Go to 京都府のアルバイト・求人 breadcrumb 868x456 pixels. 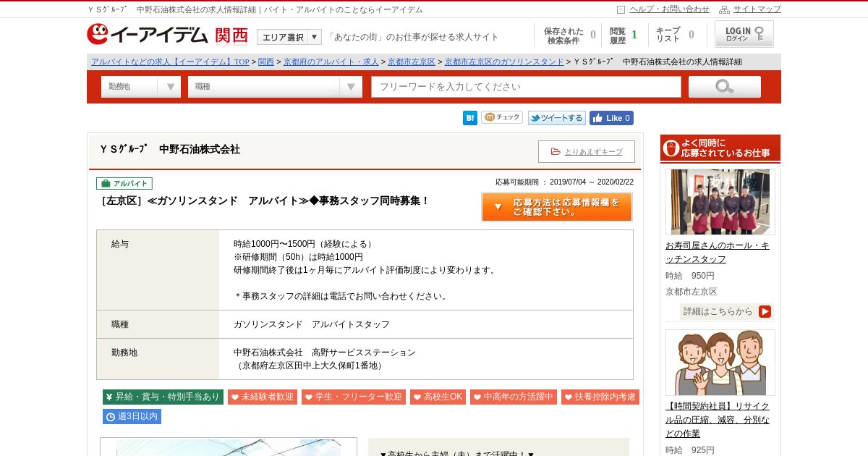coord(331,62)
